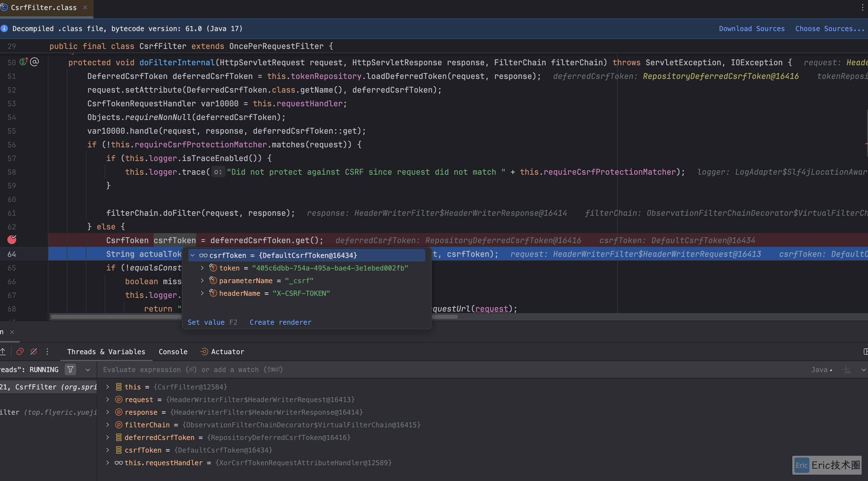
Task: Expand the filterChain variable node
Action: pyautogui.click(x=108, y=425)
